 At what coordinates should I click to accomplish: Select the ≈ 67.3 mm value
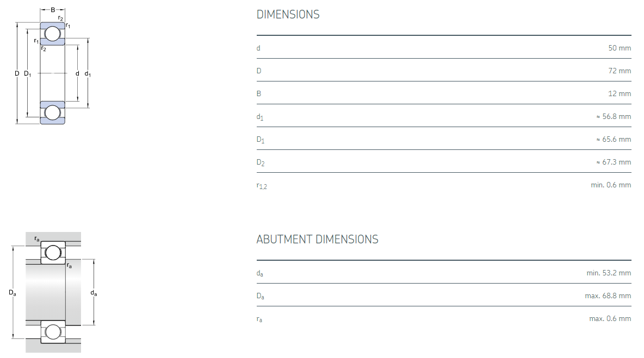point(614,162)
